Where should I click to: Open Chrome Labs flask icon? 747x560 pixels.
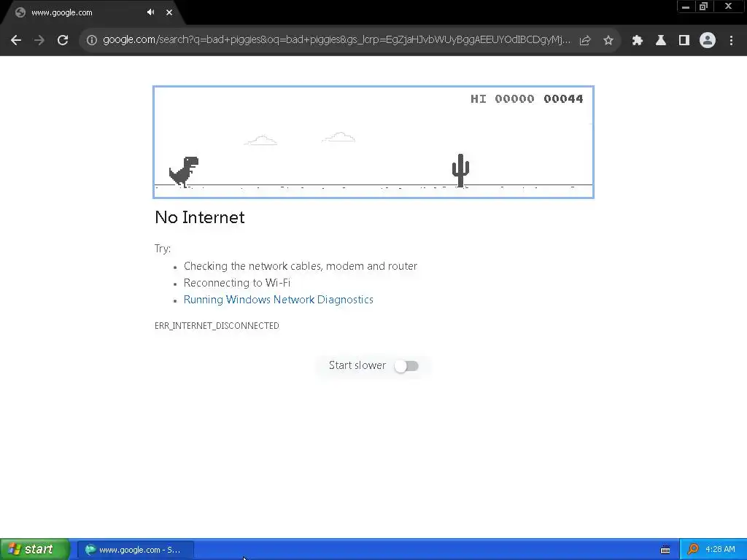(660, 40)
